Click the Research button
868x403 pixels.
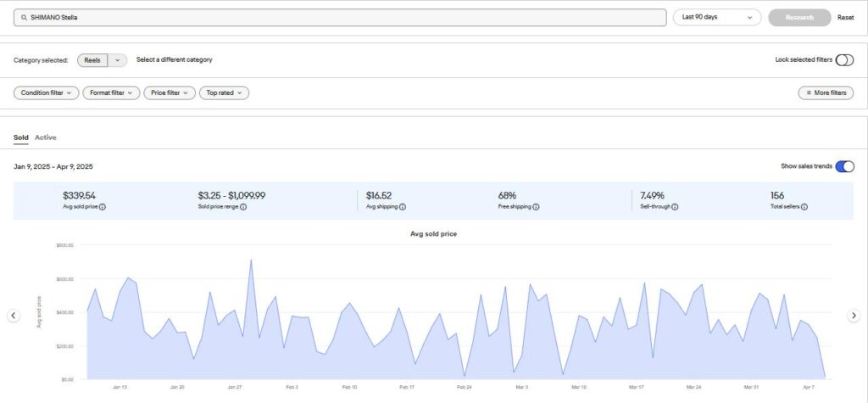click(799, 17)
